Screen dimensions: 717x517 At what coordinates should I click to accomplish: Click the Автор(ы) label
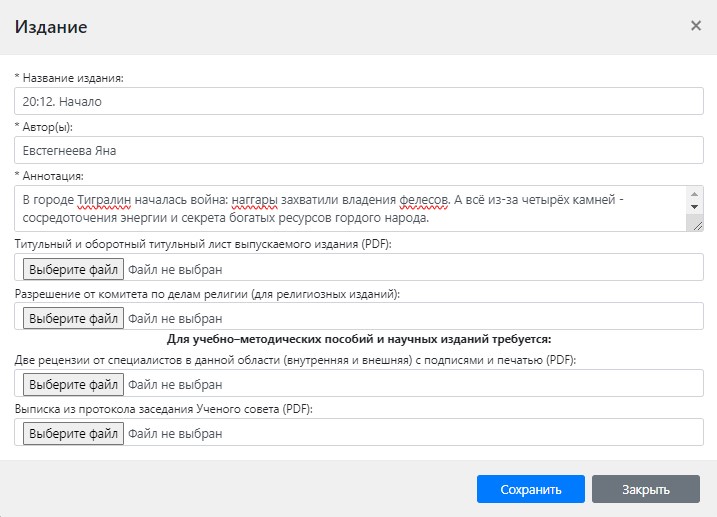58,126
